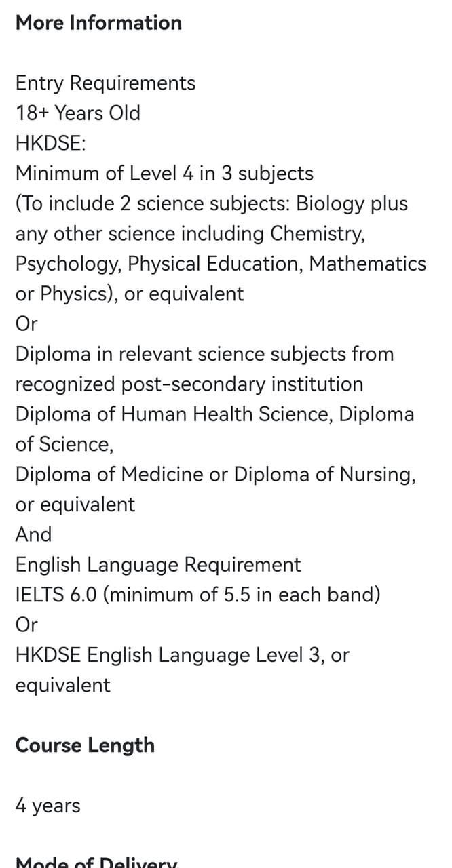Select the Entry Requirements line
Image resolution: width=452 pixels, height=868 pixels.
(x=105, y=83)
